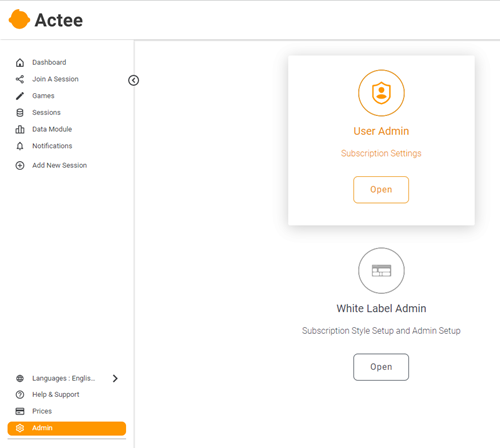Click the White Label Admin layout icon
The height and width of the screenshot is (448, 500).
[381, 270]
